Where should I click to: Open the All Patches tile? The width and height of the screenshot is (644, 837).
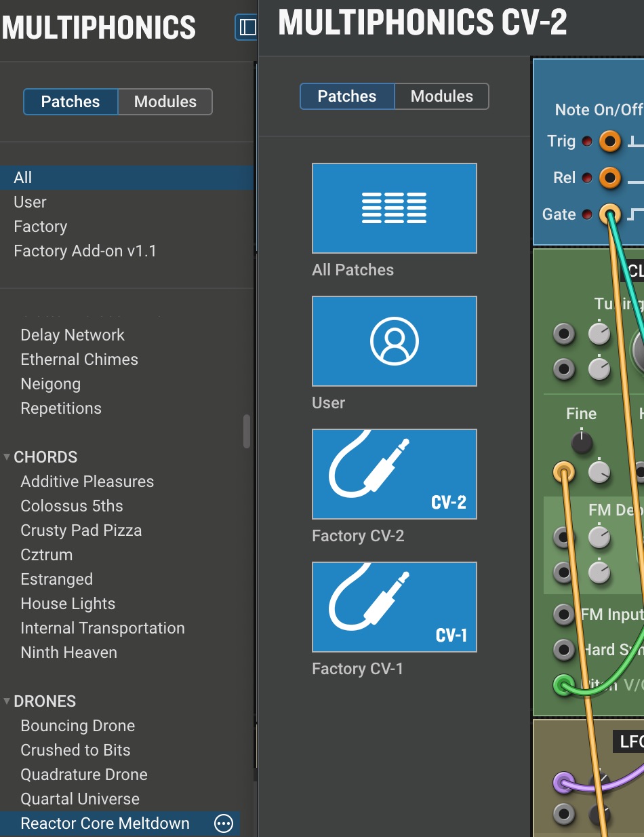point(394,208)
